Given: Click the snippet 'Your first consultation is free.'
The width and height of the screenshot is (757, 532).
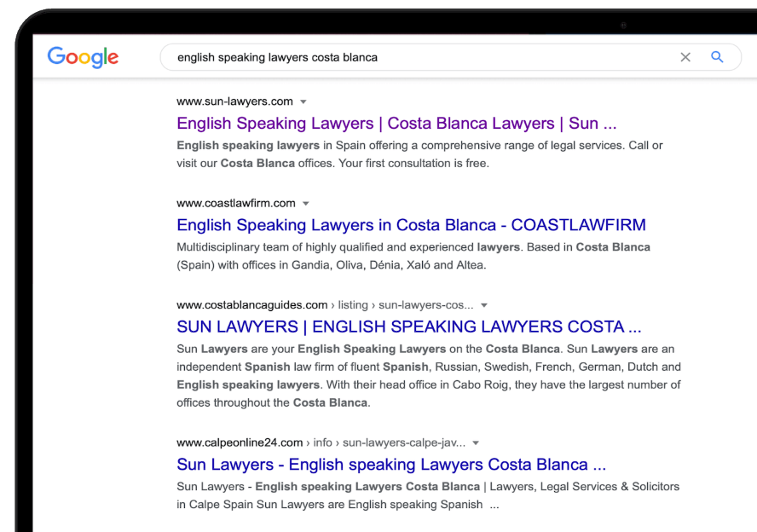Looking at the screenshot, I should (413, 163).
